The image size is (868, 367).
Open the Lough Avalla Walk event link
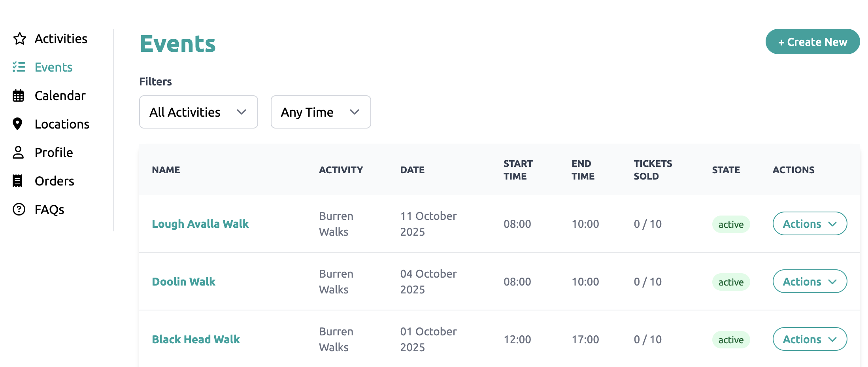(200, 224)
